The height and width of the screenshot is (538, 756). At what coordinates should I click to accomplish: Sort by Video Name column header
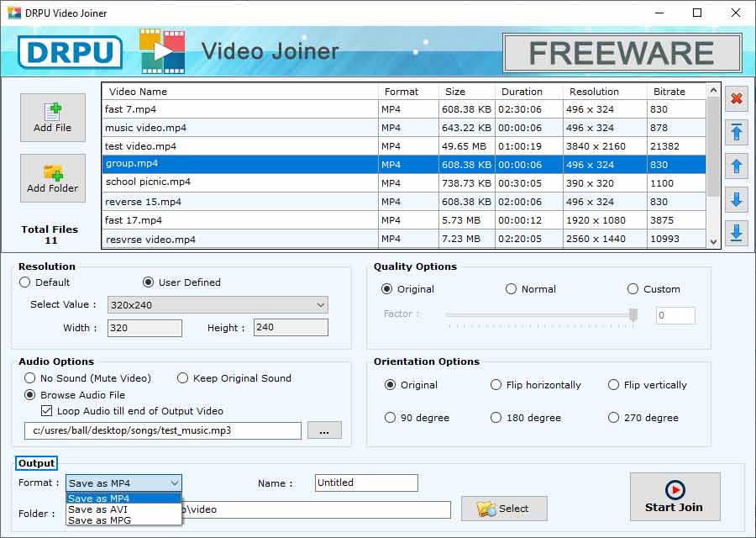tap(240, 91)
